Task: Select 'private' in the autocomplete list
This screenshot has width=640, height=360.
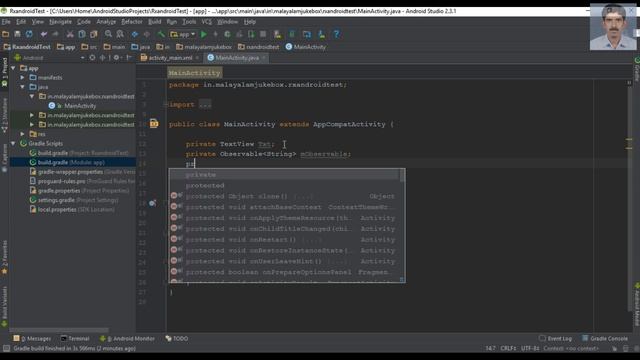Action: pyautogui.click(x=284, y=175)
